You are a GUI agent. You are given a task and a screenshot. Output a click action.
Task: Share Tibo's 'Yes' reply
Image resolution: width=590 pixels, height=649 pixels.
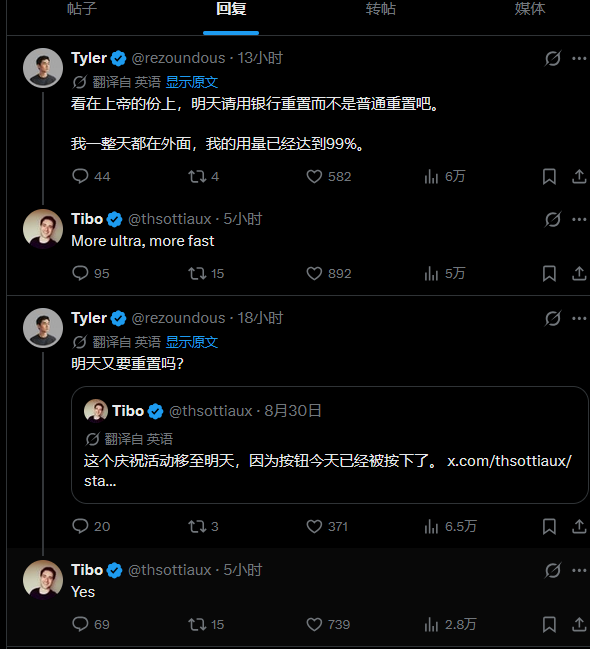tap(579, 624)
